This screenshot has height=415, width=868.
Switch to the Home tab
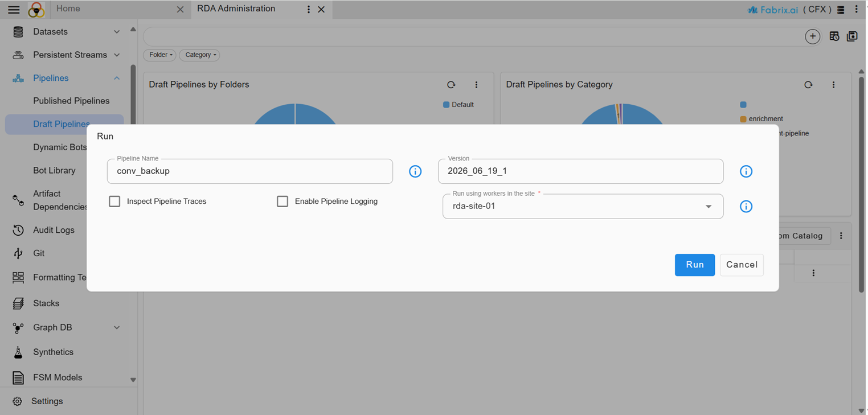[x=68, y=9]
